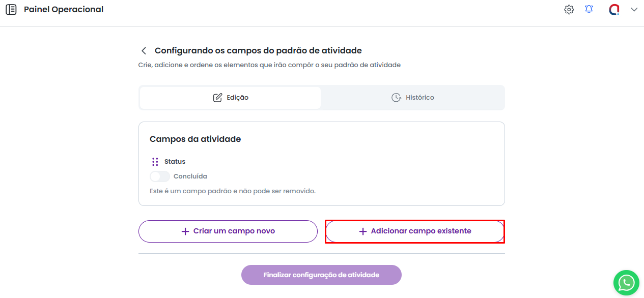Click Criar um campo novo button
The image size is (644, 298).
pyautogui.click(x=228, y=231)
